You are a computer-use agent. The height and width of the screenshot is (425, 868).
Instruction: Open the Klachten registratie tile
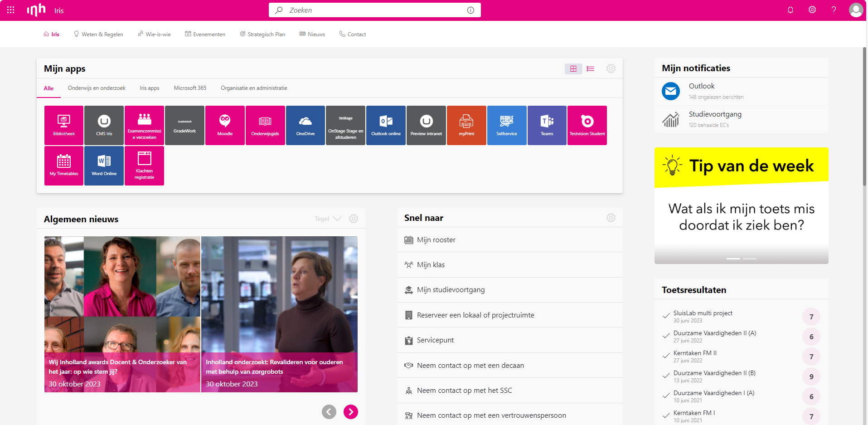(x=145, y=166)
